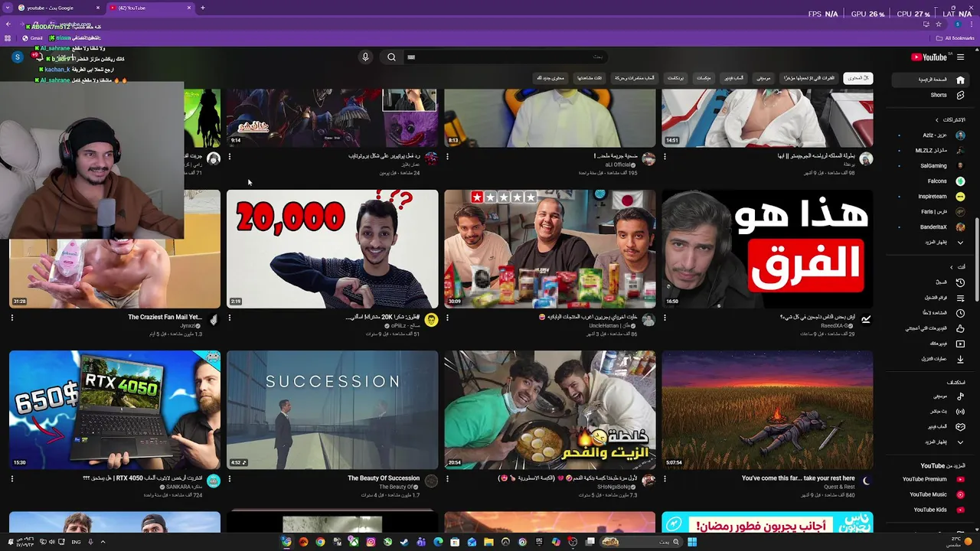Select the Recently uploaded filter chip

click(x=808, y=78)
